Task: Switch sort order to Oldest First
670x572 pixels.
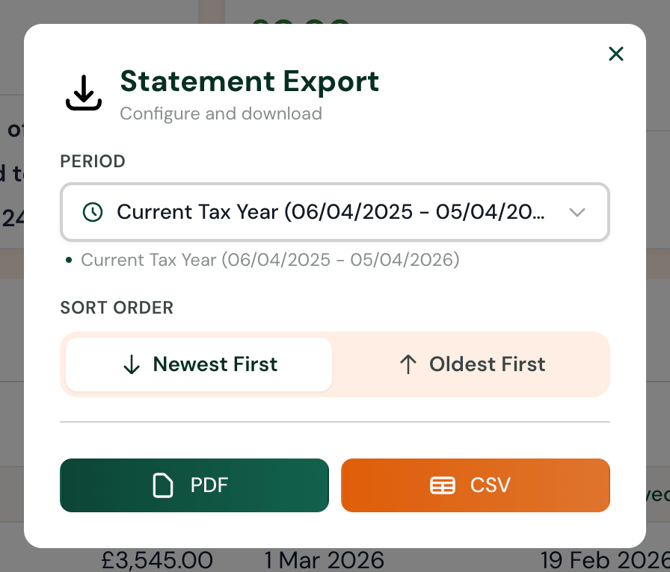Action: tap(472, 365)
